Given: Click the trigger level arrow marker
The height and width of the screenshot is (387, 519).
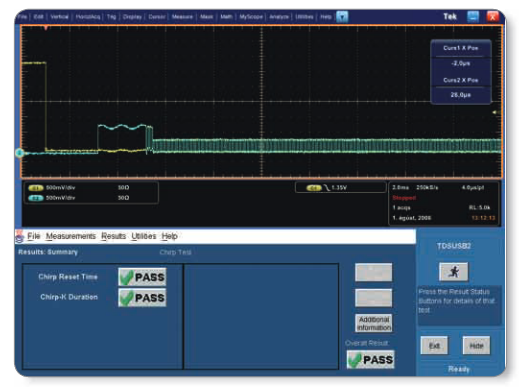Looking at the screenshot, I should coord(496,112).
